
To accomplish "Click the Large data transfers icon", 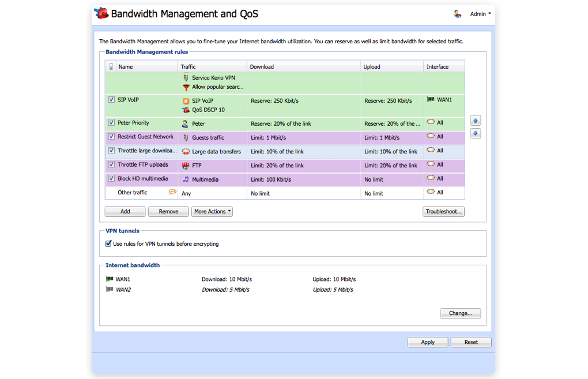I will (186, 152).
